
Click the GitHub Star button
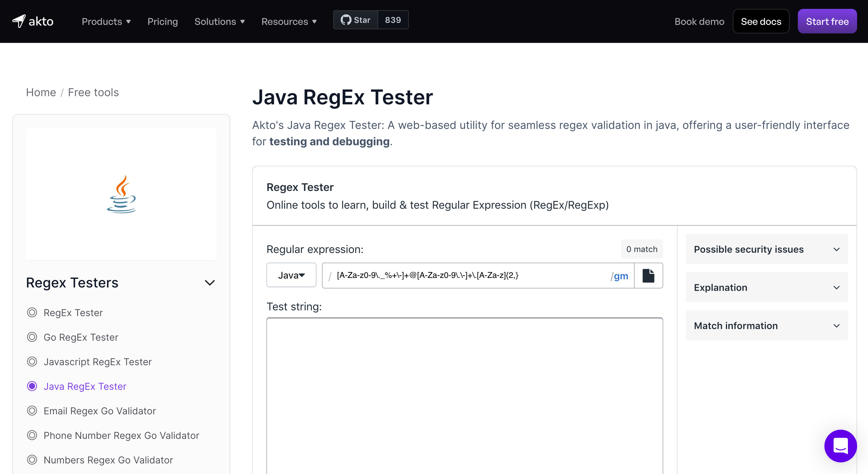click(x=355, y=20)
